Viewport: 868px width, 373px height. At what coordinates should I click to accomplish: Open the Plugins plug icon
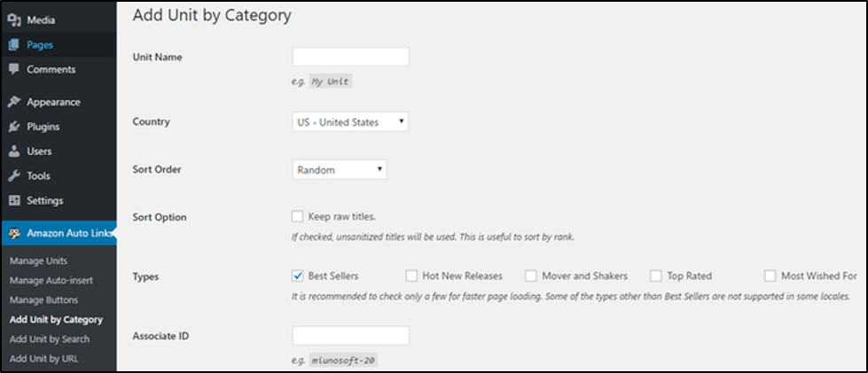coord(14,127)
